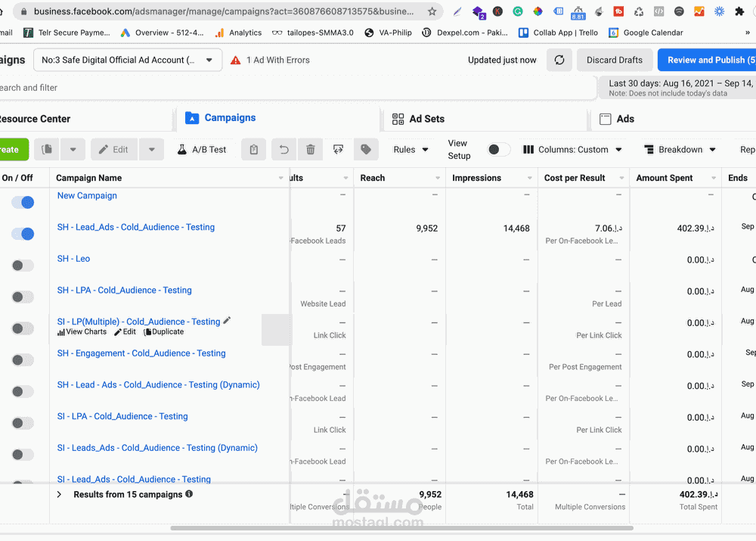The width and height of the screenshot is (756, 541).
Task: Turn off New Campaign toggle
Action: [x=23, y=202]
